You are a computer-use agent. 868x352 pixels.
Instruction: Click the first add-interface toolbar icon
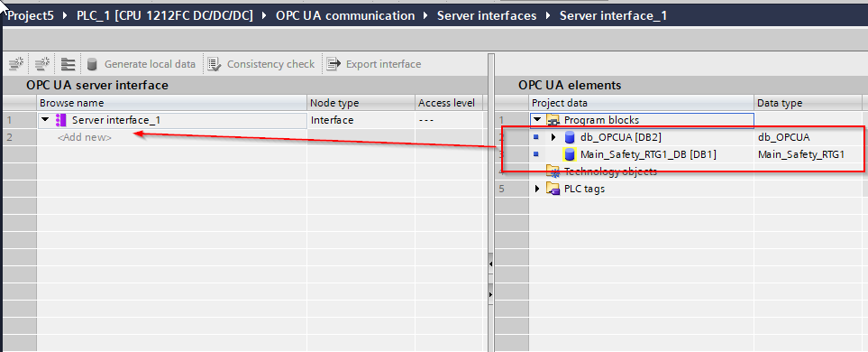pos(16,64)
